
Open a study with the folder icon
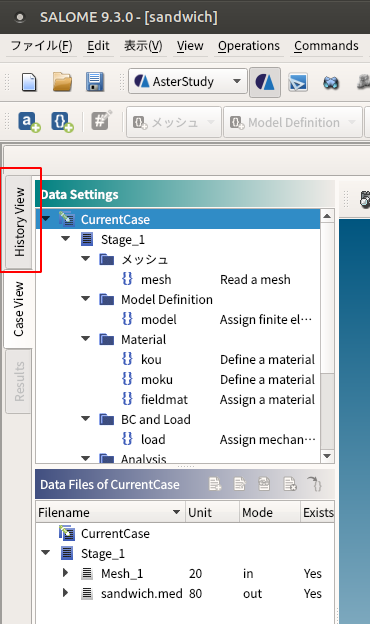click(x=62, y=82)
